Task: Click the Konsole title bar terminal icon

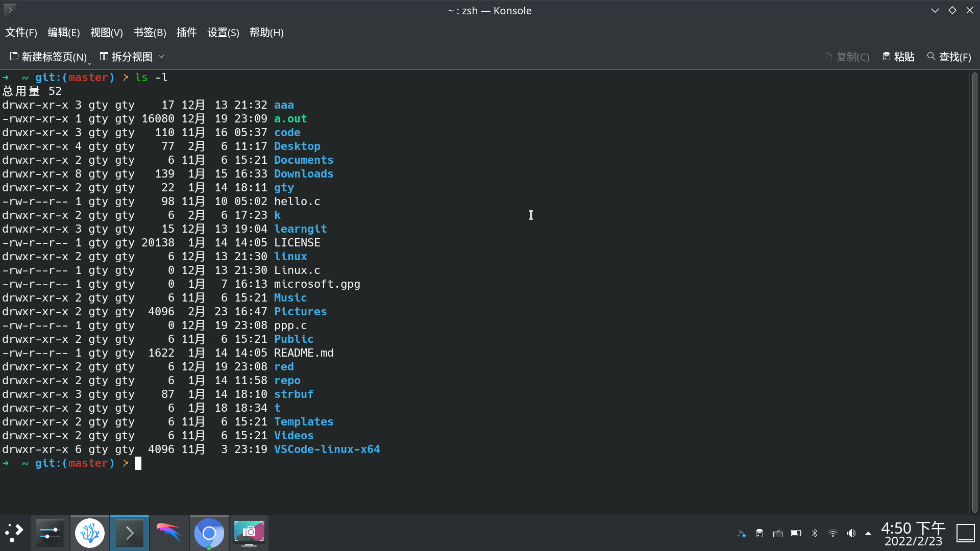Action: tap(10, 10)
